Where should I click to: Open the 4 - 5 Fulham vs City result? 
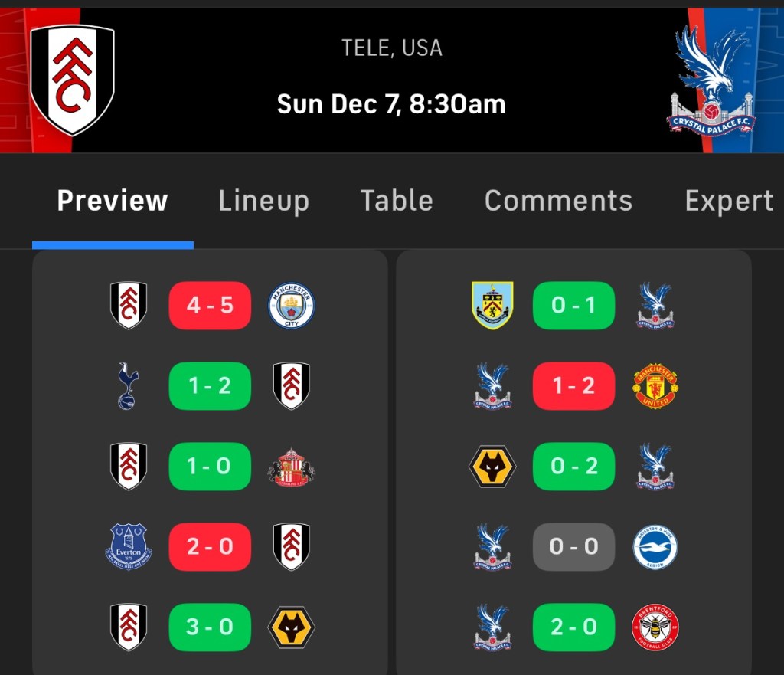click(x=210, y=306)
